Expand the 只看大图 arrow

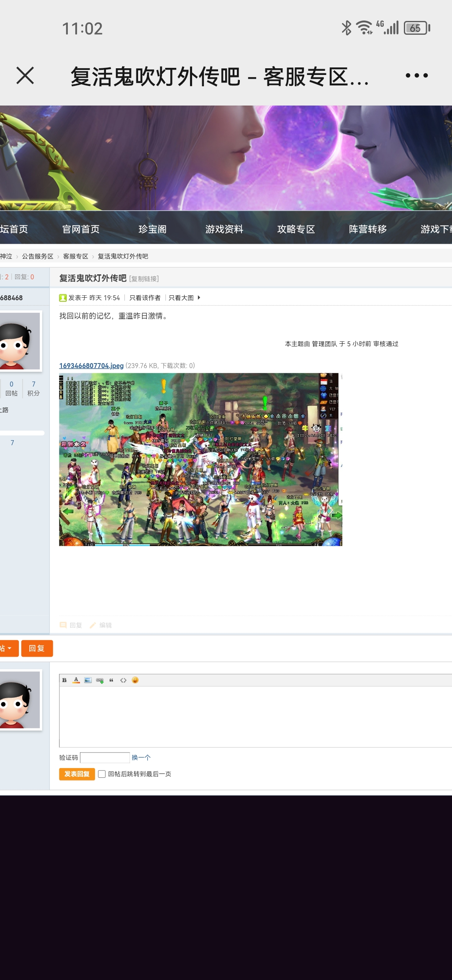click(x=199, y=298)
